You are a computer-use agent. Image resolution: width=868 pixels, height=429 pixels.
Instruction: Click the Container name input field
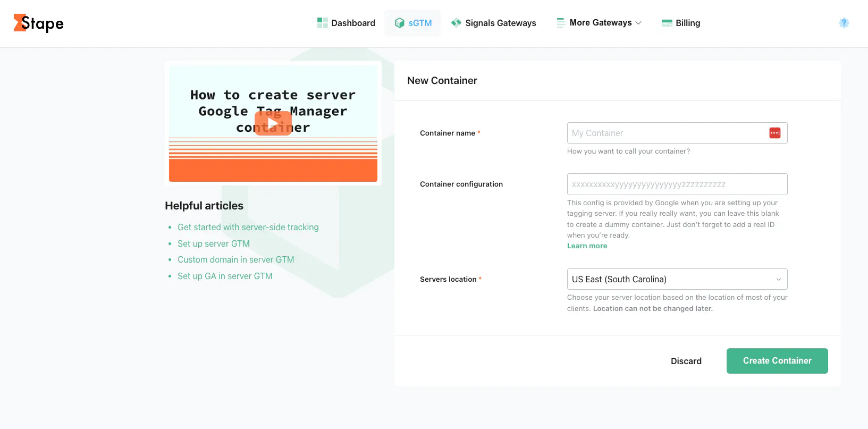[677, 133]
